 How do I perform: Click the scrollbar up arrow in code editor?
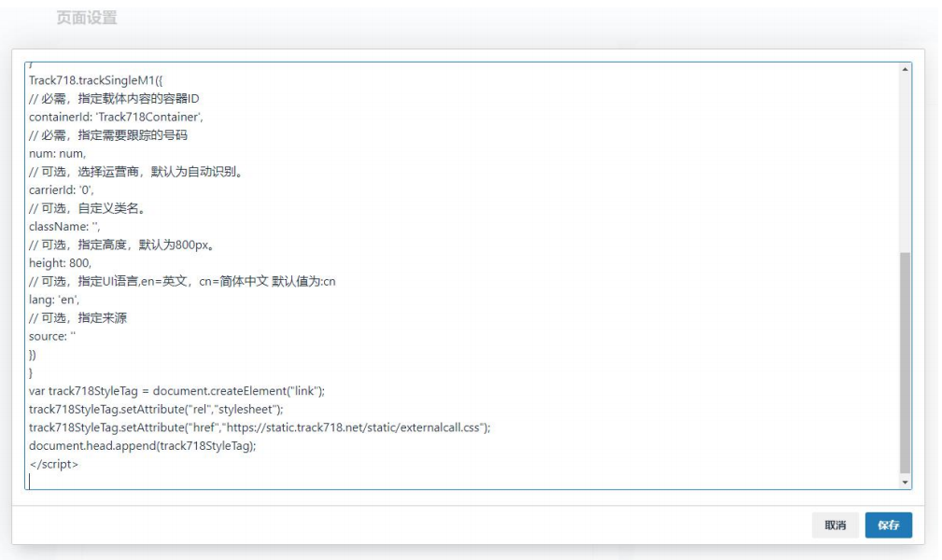(904, 70)
